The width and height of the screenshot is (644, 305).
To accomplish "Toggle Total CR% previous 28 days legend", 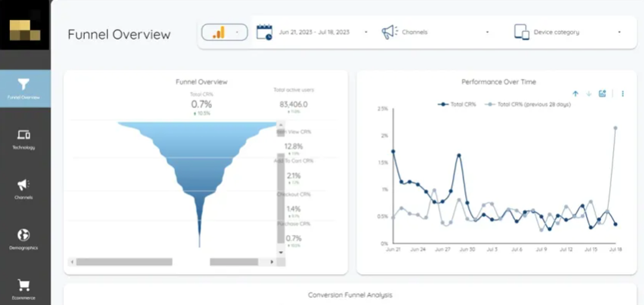I will (x=528, y=104).
